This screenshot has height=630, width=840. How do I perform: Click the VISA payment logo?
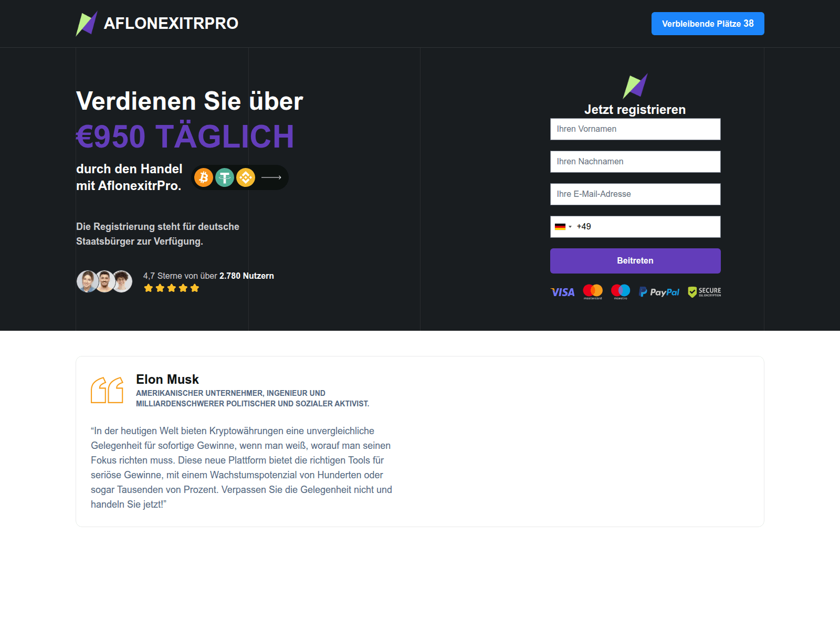pyautogui.click(x=563, y=292)
